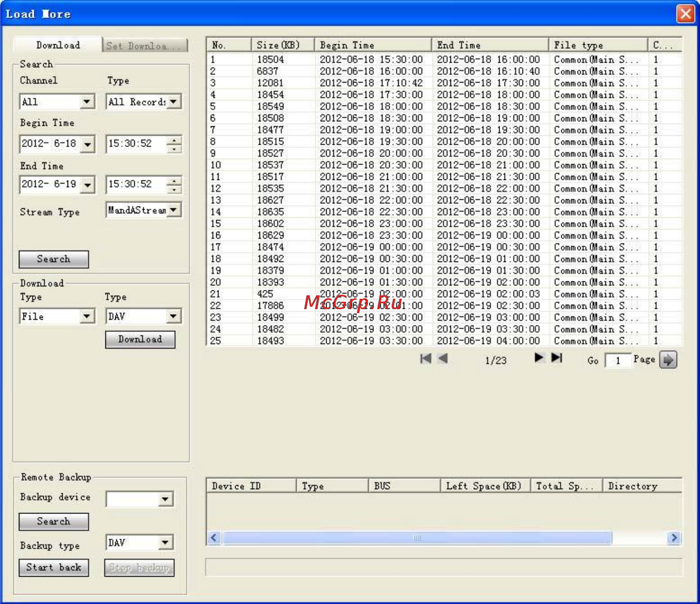700x604 pixels.
Task: Select record 23 with size 18499
Action: pyautogui.click(x=444, y=318)
